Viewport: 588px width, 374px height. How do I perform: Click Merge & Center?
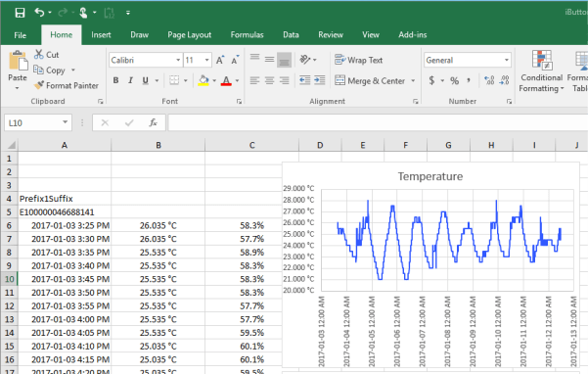pyautogui.click(x=370, y=80)
